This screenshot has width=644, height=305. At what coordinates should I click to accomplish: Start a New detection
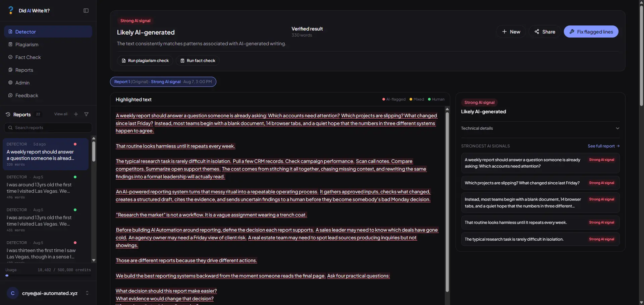(511, 32)
